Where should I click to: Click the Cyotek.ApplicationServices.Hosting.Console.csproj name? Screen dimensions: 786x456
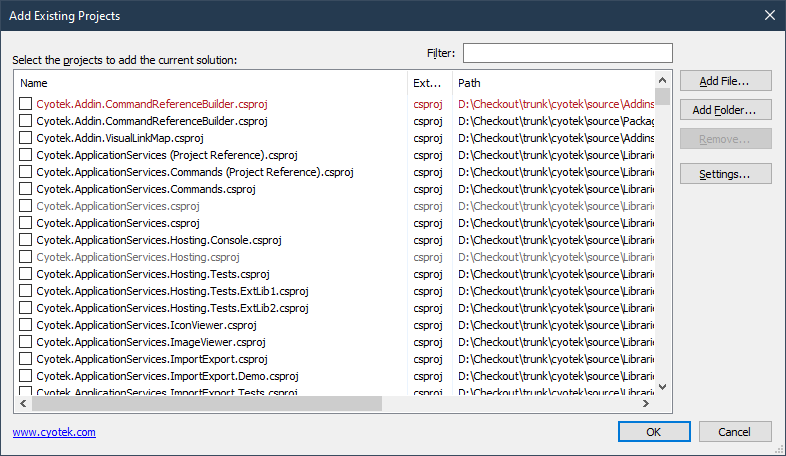pyautogui.click(x=159, y=240)
